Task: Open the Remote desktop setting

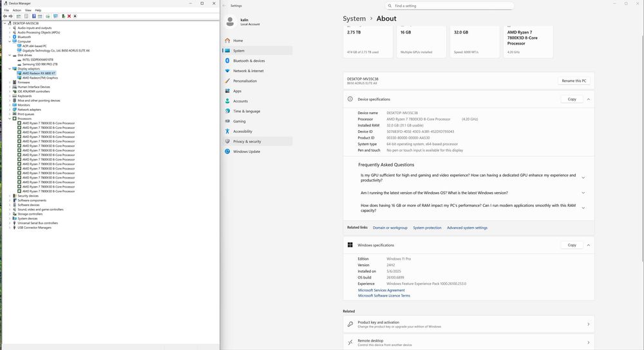Action: (469, 342)
